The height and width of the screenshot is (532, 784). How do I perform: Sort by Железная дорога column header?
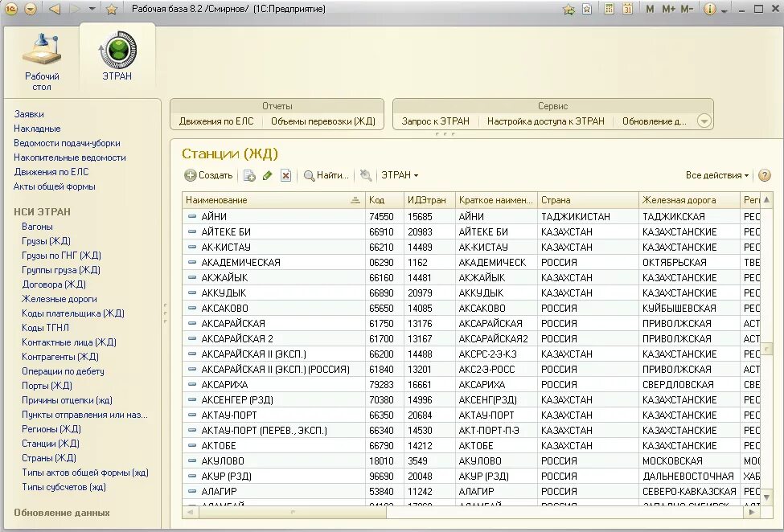(x=689, y=200)
